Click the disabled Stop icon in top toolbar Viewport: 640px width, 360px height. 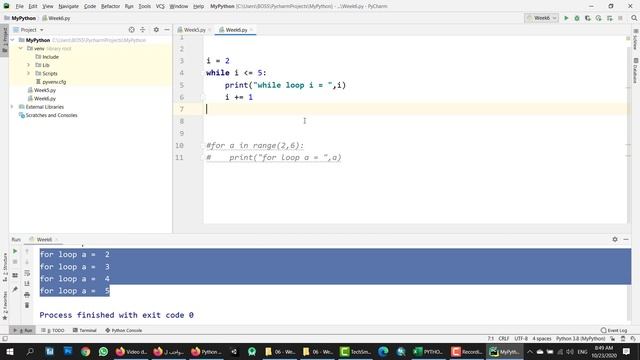click(620, 18)
